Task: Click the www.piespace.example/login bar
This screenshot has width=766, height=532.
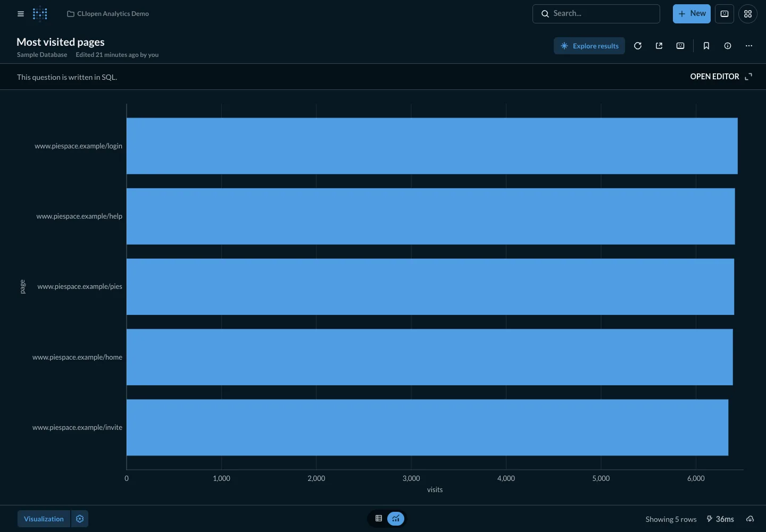Action: click(x=432, y=146)
